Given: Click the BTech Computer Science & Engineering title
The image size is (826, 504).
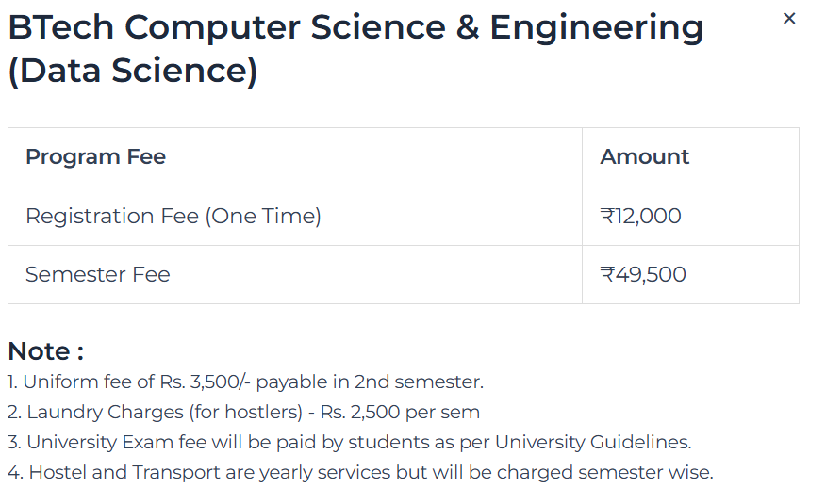Looking at the screenshot, I should [355, 28].
